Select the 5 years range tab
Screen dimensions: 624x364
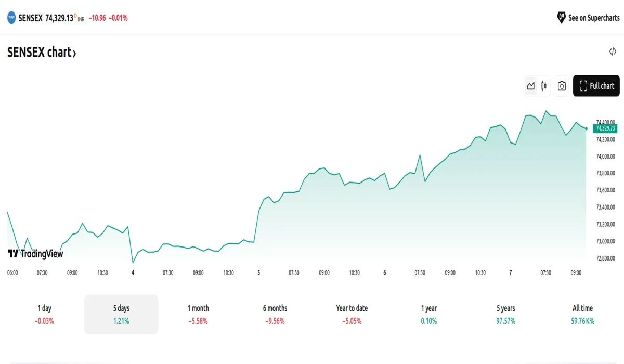pos(506,314)
